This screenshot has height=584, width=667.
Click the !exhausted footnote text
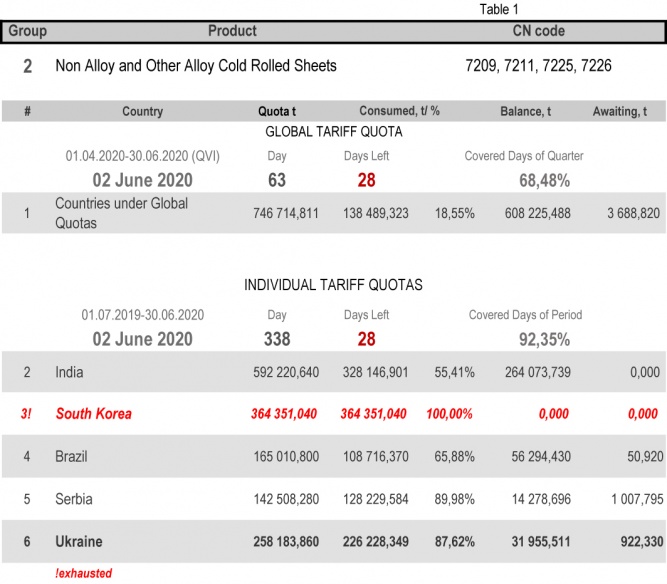[x=83, y=573]
